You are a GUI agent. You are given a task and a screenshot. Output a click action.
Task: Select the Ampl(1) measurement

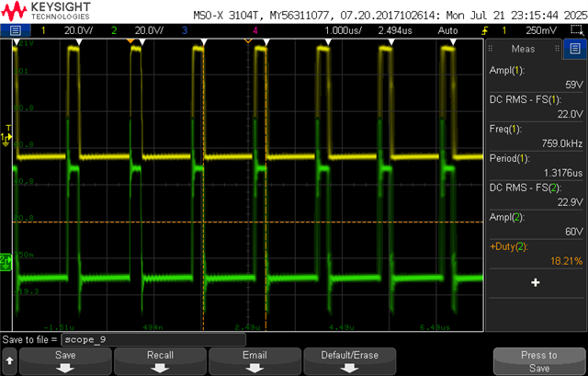(537, 77)
